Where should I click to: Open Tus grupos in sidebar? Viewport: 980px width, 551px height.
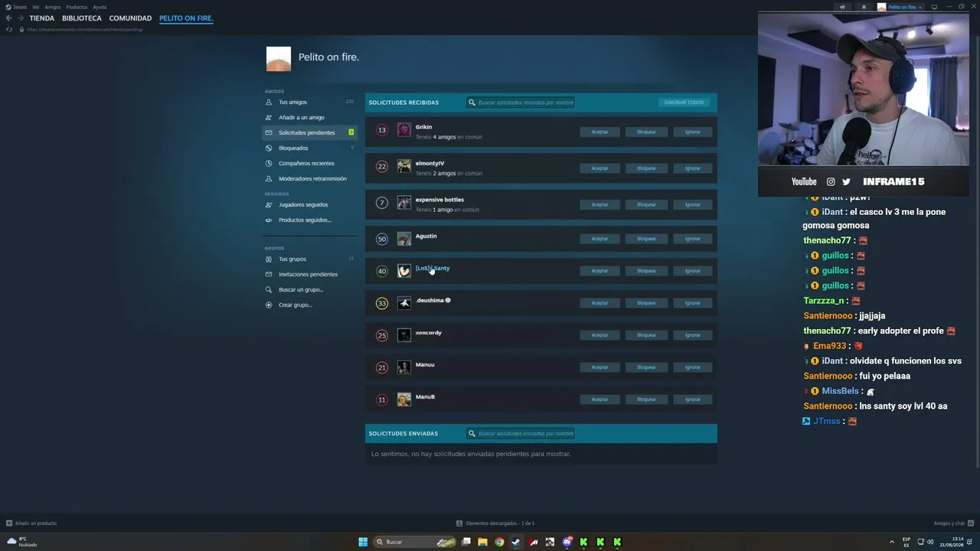309,259
